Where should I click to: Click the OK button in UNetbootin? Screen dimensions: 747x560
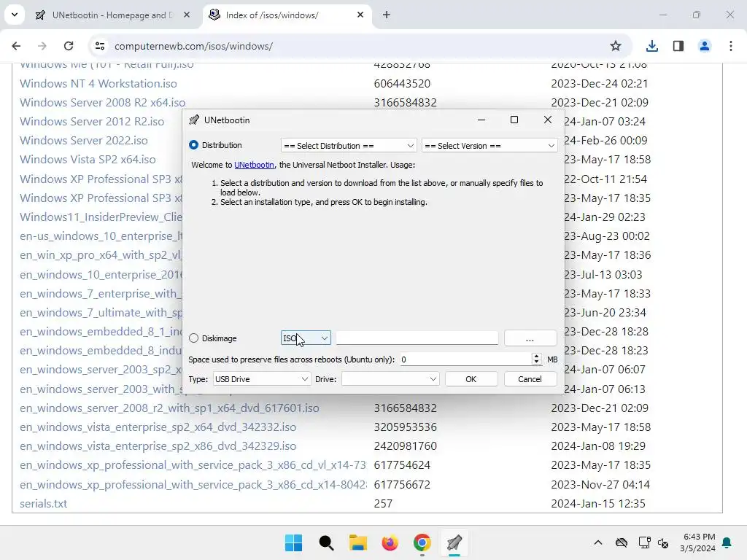pos(471,379)
